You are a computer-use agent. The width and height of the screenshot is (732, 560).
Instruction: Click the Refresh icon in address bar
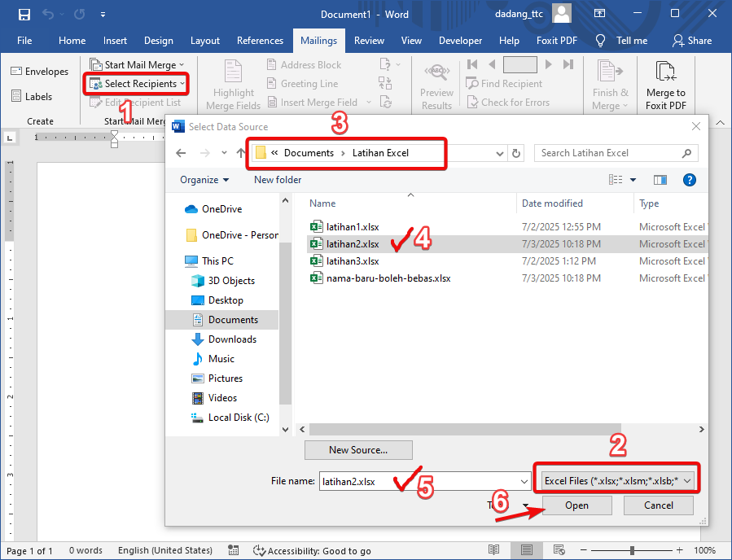[516, 154]
